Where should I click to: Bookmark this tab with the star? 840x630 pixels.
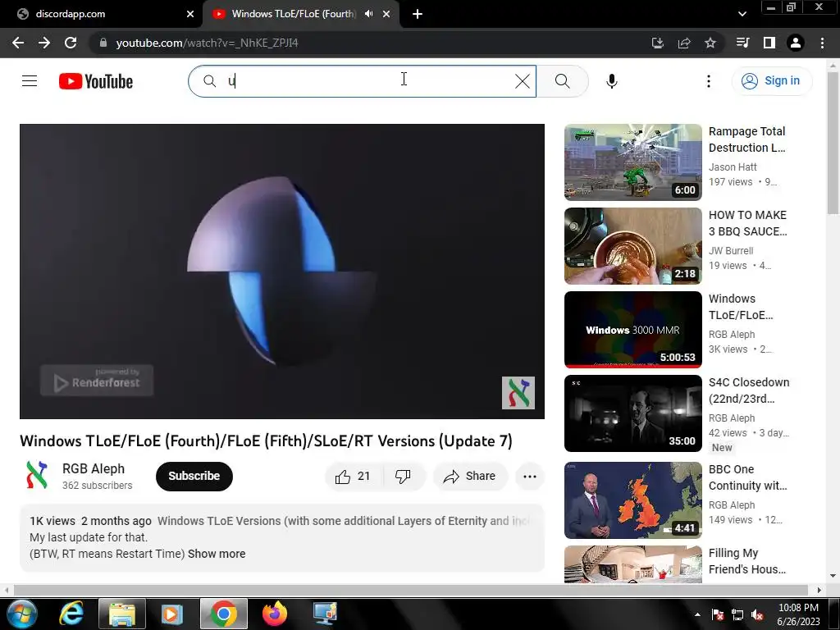pyautogui.click(x=710, y=43)
